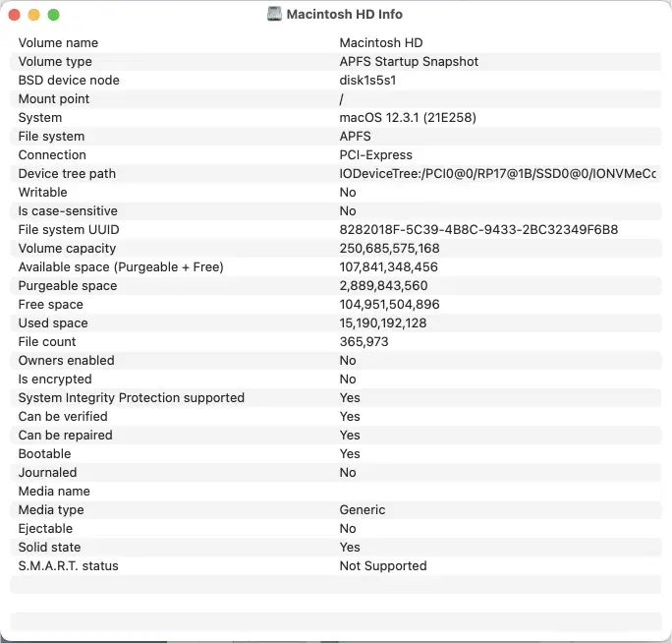Select the 'Is encrypted' label
The width and height of the screenshot is (672, 643).
pos(55,380)
